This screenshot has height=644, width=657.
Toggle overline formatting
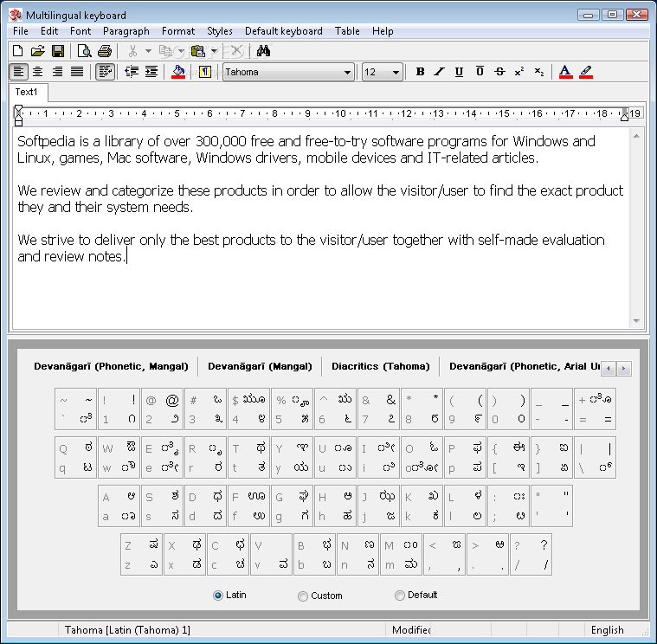pyautogui.click(x=480, y=72)
